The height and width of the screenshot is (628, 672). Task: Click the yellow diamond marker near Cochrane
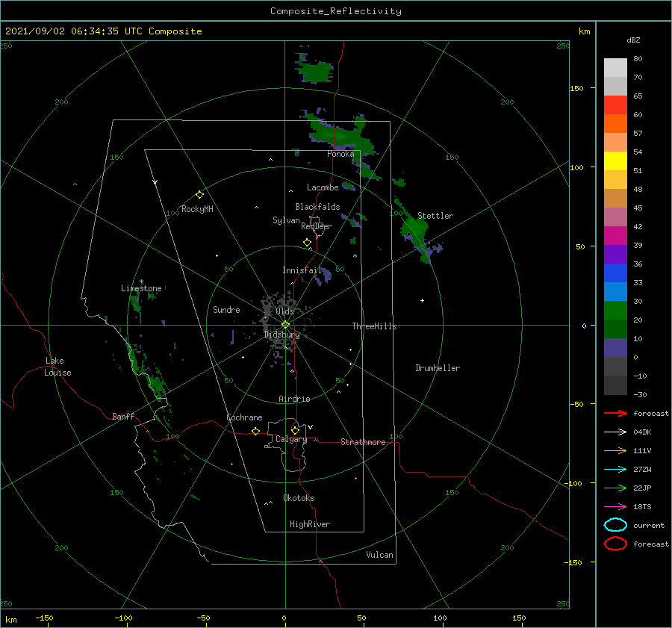[255, 431]
